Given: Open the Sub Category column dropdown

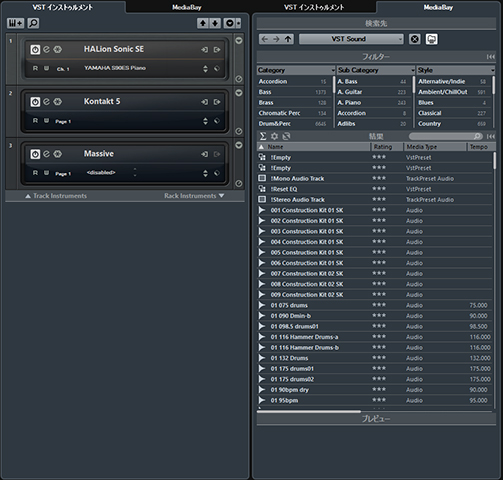Looking at the screenshot, I should pos(376,70).
